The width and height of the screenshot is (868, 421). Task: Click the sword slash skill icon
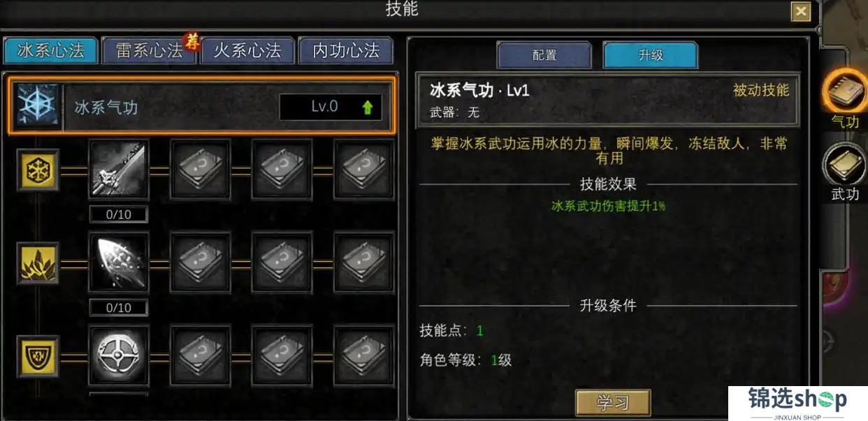click(118, 169)
